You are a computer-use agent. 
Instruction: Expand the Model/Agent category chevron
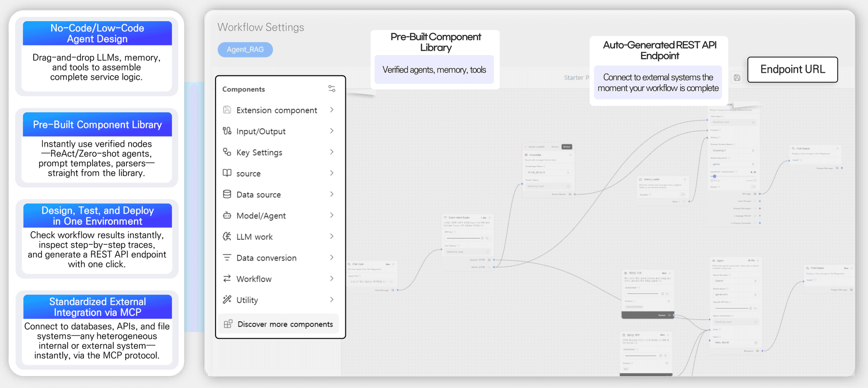(x=332, y=215)
